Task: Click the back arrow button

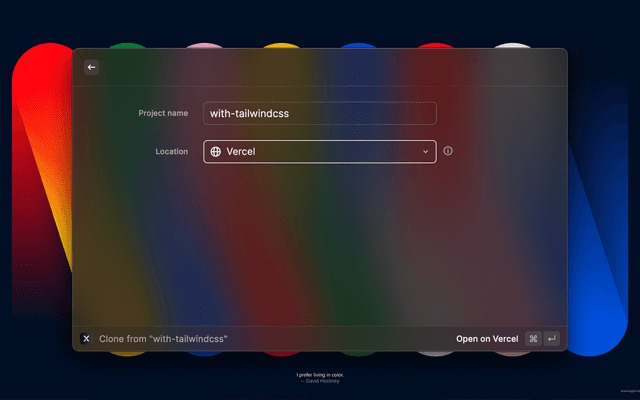Action: (x=91, y=67)
